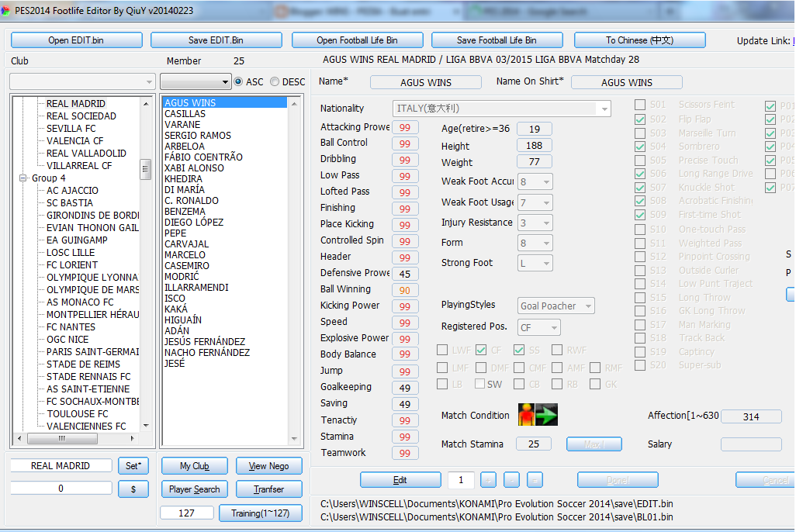This screenshot has height=532, width=796.
Task: Open the PlayingStyles Goal Poacher dropdown
Action: (x=555, y=306)
